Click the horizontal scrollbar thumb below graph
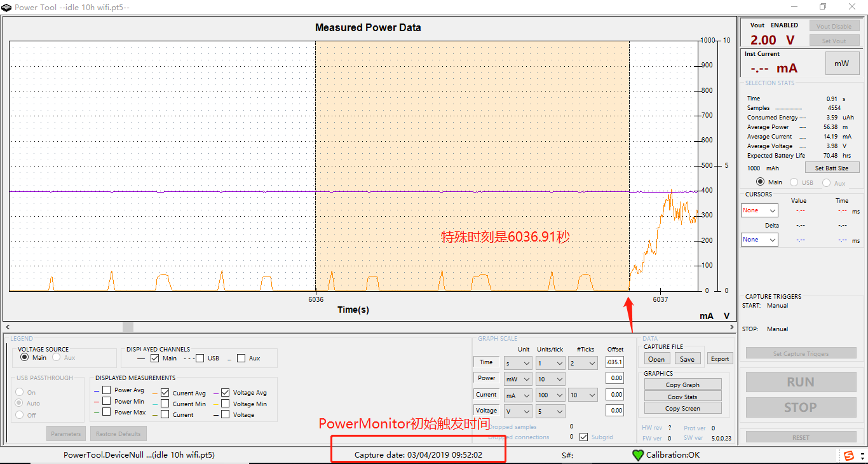This screenshot has width=868, height=464. [x=128, y=327]
